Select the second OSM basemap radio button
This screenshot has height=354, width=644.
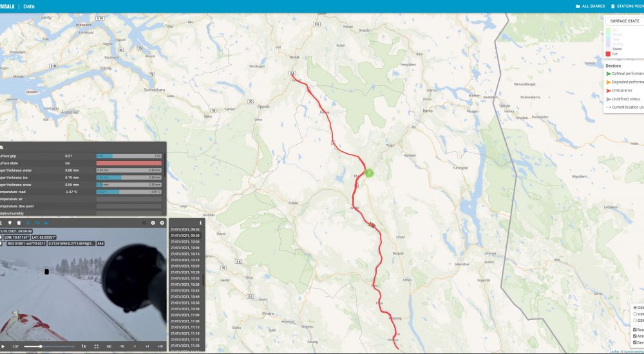click(x=636, y=314)
